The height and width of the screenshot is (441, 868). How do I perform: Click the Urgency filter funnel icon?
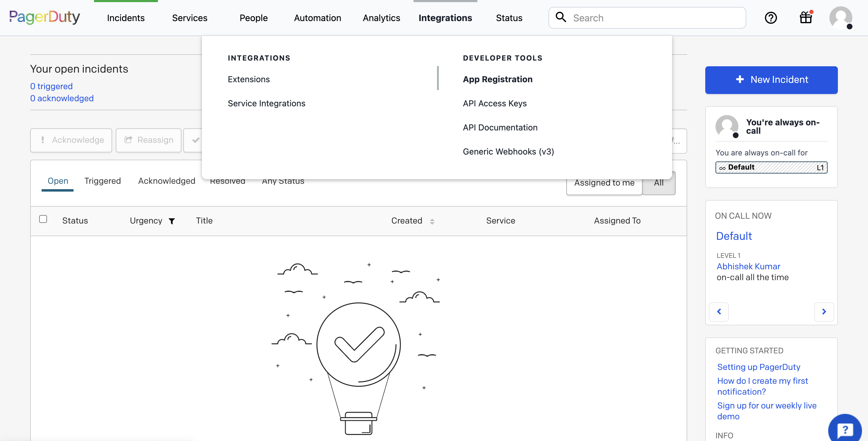coord(172,221)
